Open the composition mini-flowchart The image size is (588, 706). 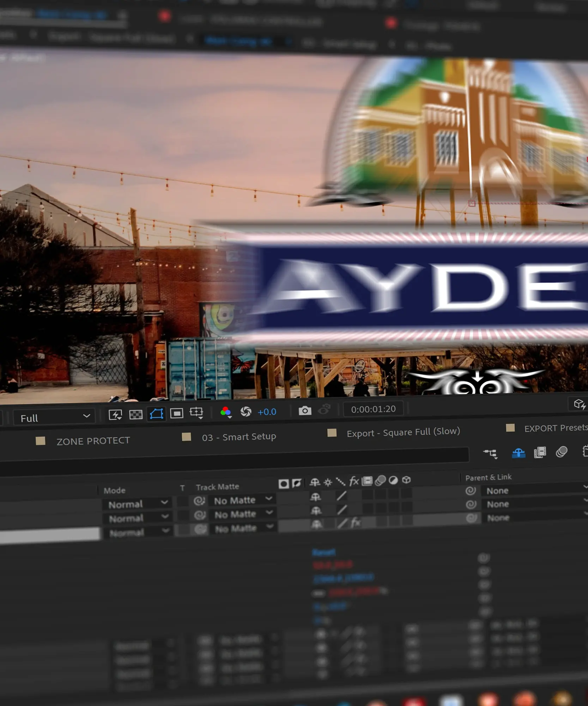491,454
